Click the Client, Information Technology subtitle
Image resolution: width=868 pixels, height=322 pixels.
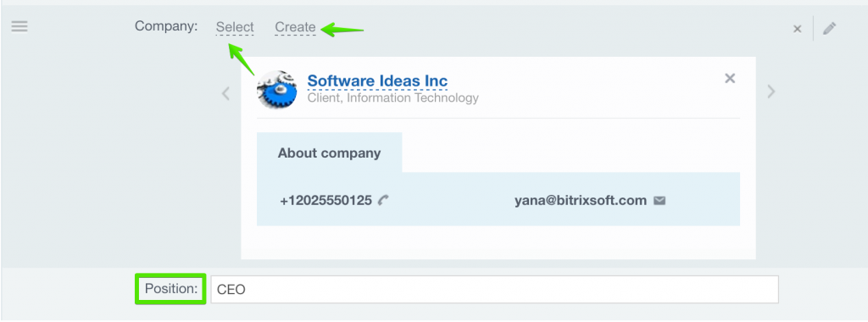pos(393,98)
